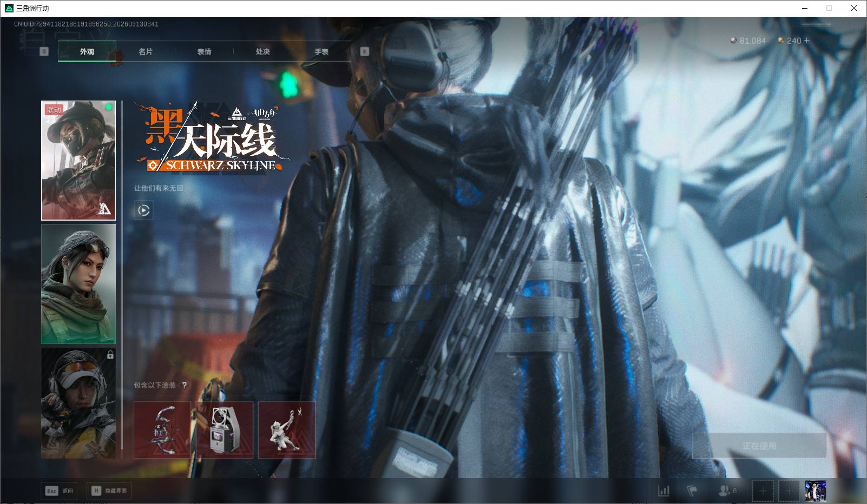Image resolution: width=867 pixels, height=504 pixels.
Task: Click the lock icon on the third skin
Action: coord(110,355)
